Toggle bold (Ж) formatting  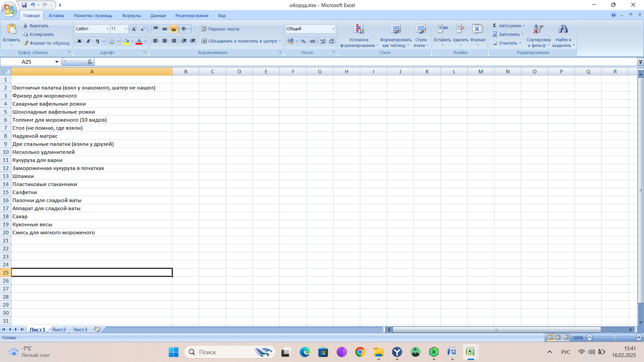[x=79, y=41]
